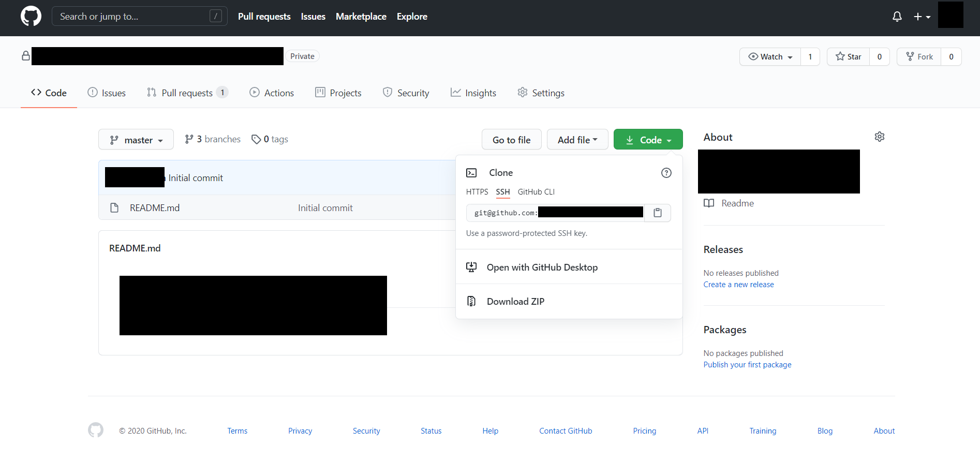View the 3 branches link
The width and height of the screenshot is (980, 461).
213,139
